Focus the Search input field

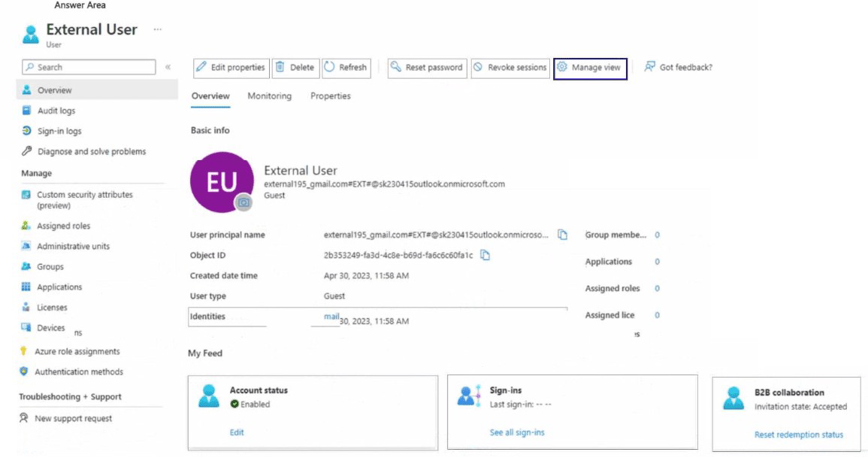89,67
